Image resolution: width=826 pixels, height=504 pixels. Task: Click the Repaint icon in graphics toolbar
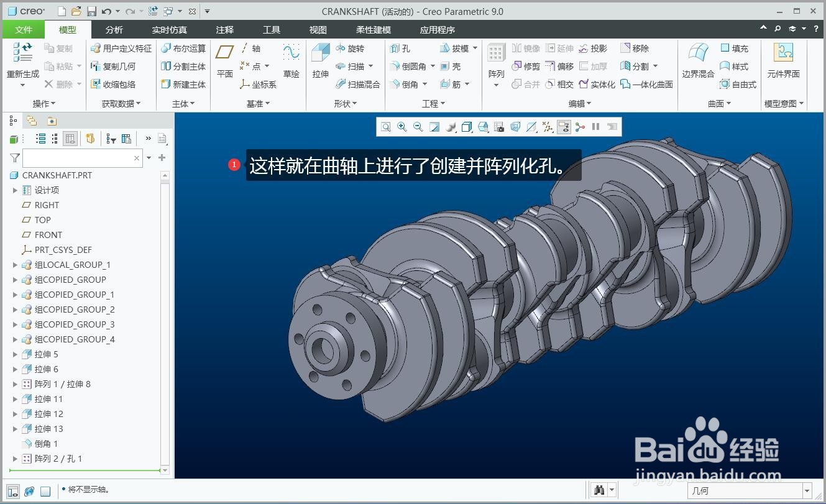tap(434, 127)
